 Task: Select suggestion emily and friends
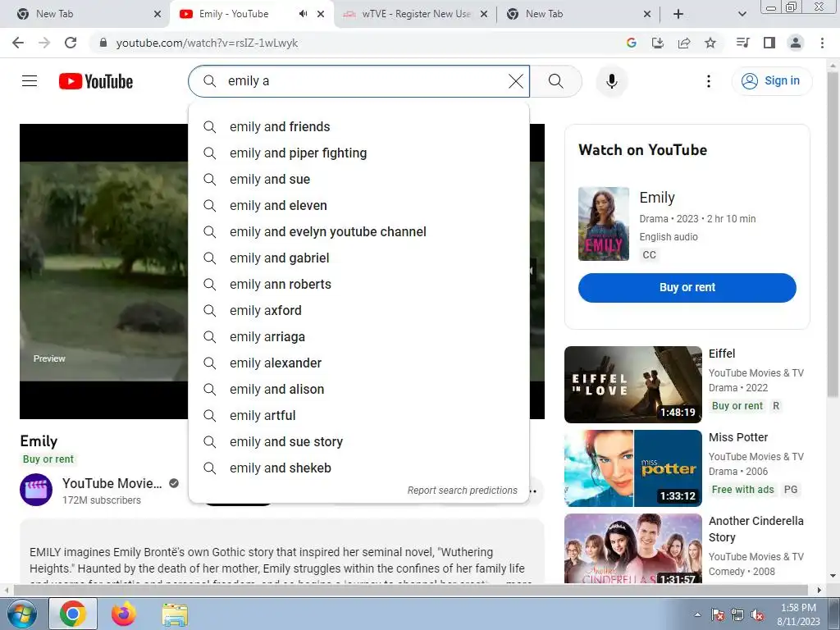[359, 126]
